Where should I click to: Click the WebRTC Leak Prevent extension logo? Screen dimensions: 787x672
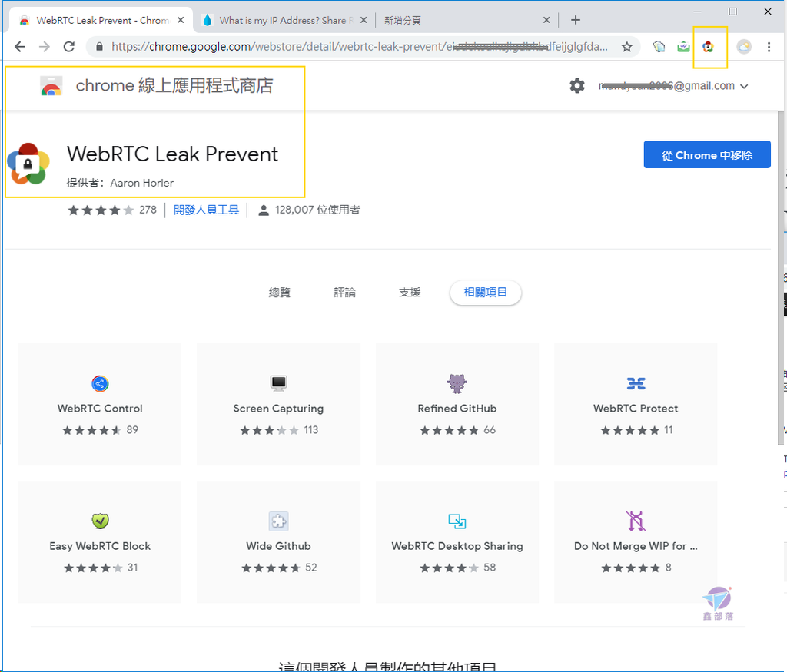point(28,164)
